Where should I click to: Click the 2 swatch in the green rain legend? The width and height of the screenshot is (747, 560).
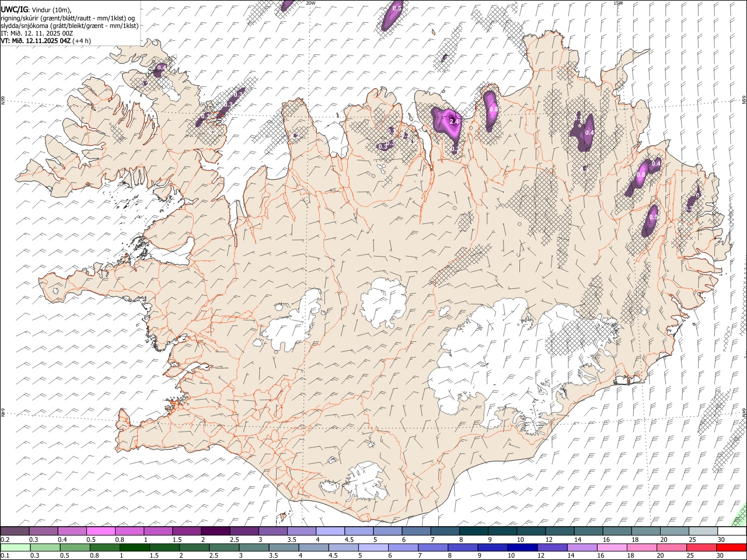[x=194, y=547]
